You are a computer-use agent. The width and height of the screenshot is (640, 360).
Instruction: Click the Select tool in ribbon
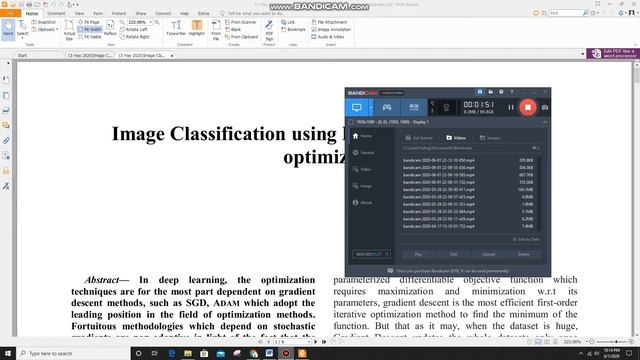point(22,29)
